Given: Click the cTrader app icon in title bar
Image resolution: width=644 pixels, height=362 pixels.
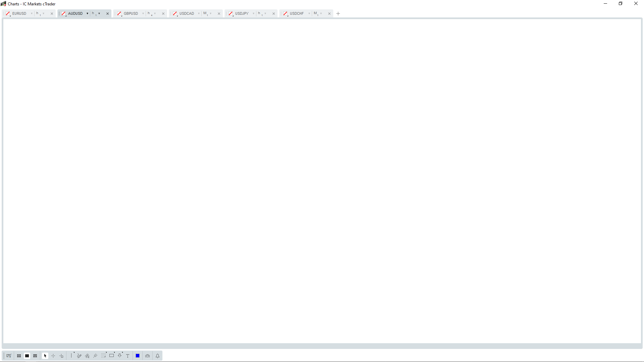Looking at the screenshot, I should tap(3, 4).
